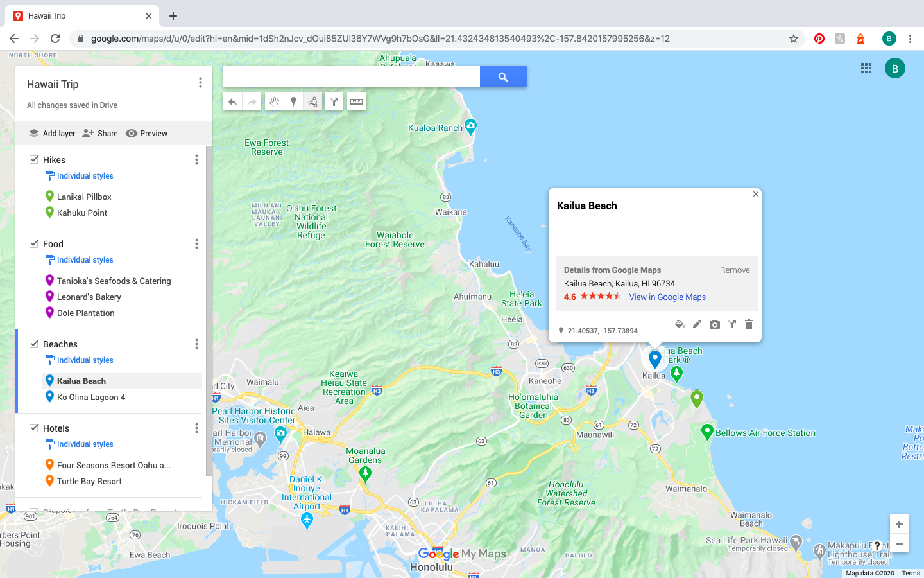Click the Google account avatar on the map
The width and height of the screenshot is (924, 578).
click(x=895, y=68)
